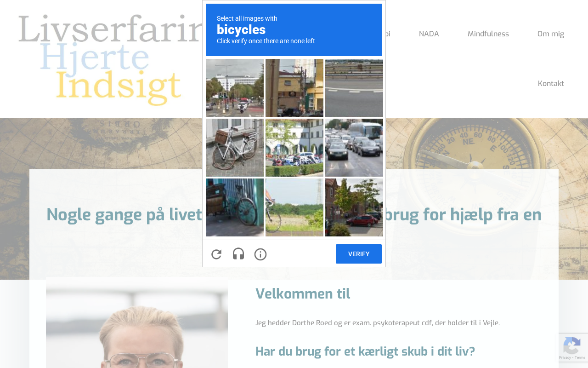Open the Kontakt page link
Image resolution: width=588 pixels, height=368 pixels.
tap(551, 84)
